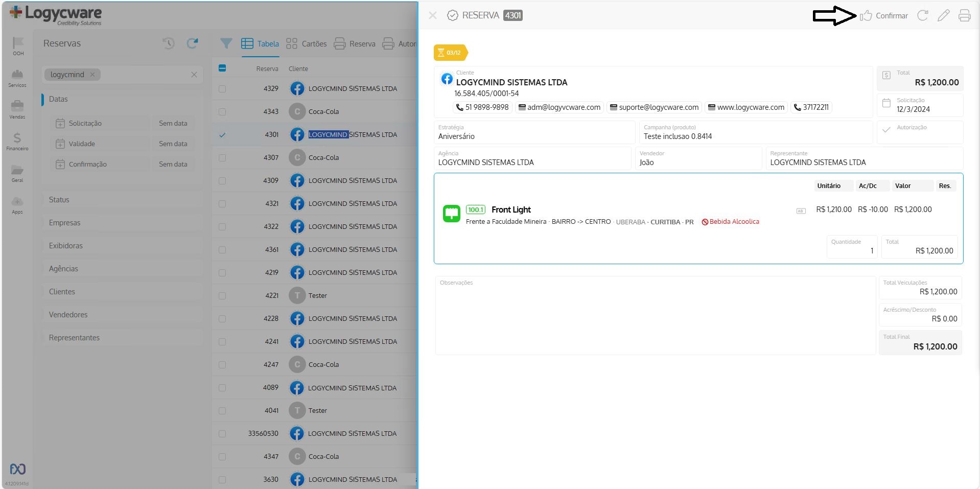Click the funnel filter icon
This screenshot has width=980, height=489.
point(226,43)
